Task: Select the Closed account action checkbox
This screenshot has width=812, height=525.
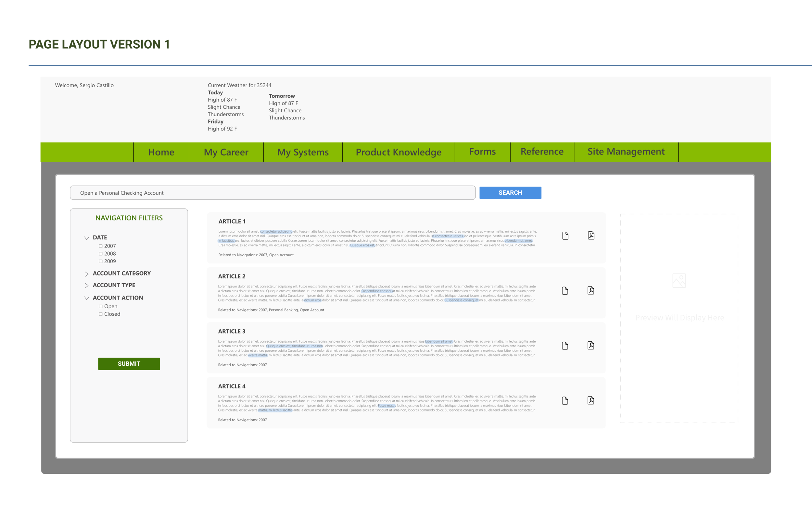Action: 101,314
